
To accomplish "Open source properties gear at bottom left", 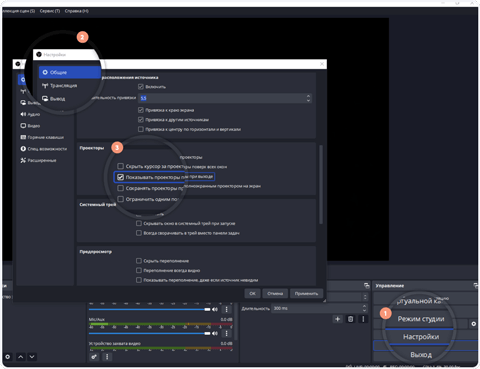I will [x=7, y=357].
